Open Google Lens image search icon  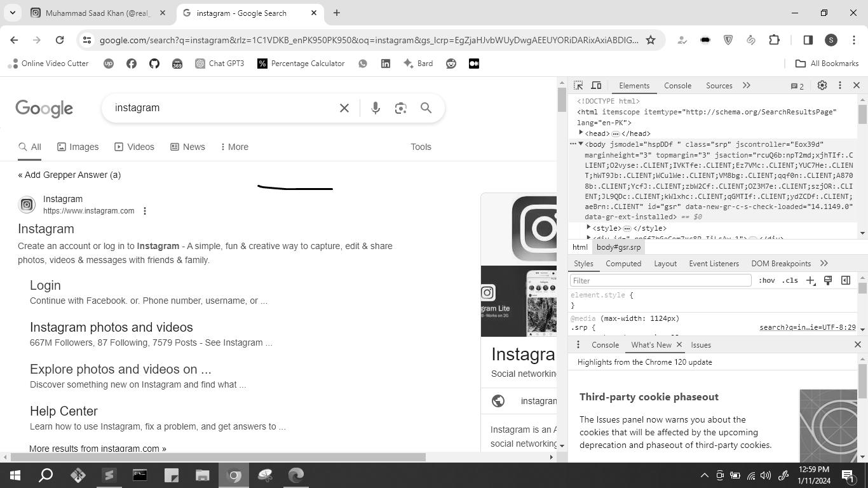(400, 108)
